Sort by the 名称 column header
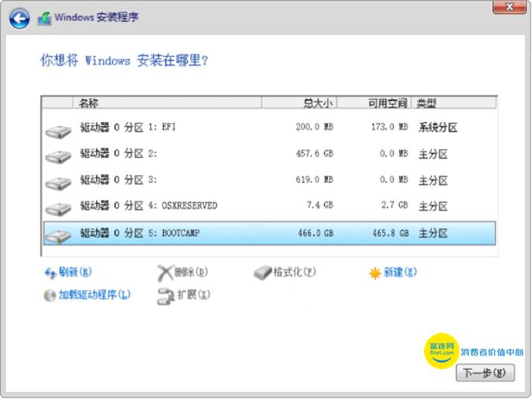Image resolution: width=532 pixels, height=399 pixels. 167,103
